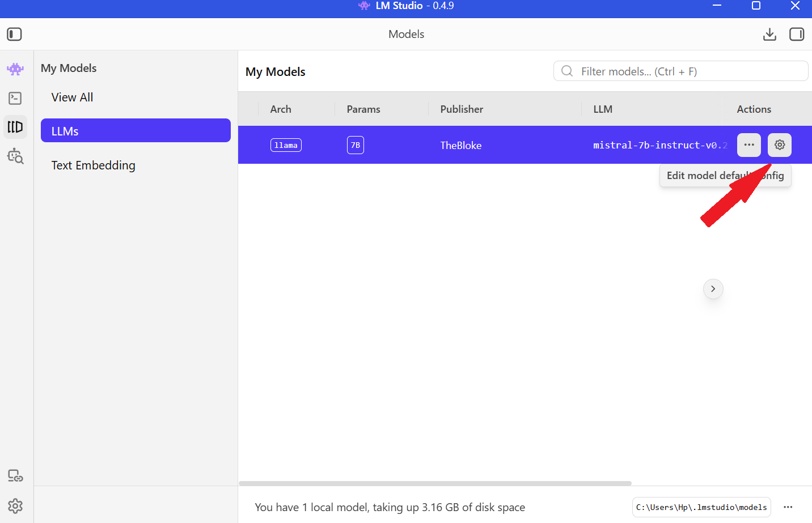
Task: Select the LLMs category
Action: point(136,130)
